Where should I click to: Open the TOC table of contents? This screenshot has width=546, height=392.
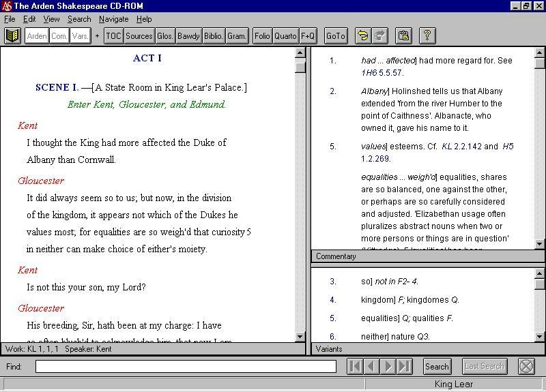[x=113, y=36]
